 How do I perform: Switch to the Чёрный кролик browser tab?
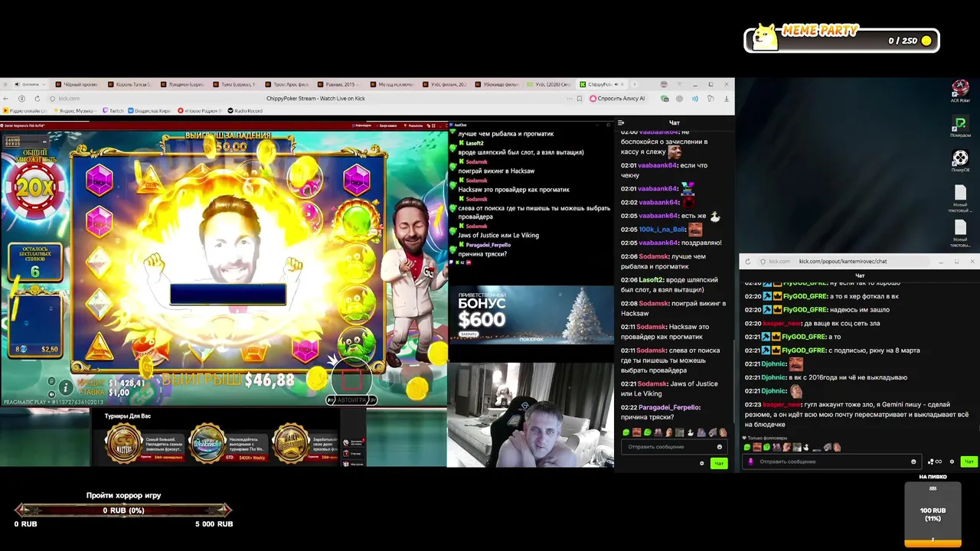[78, 84]
